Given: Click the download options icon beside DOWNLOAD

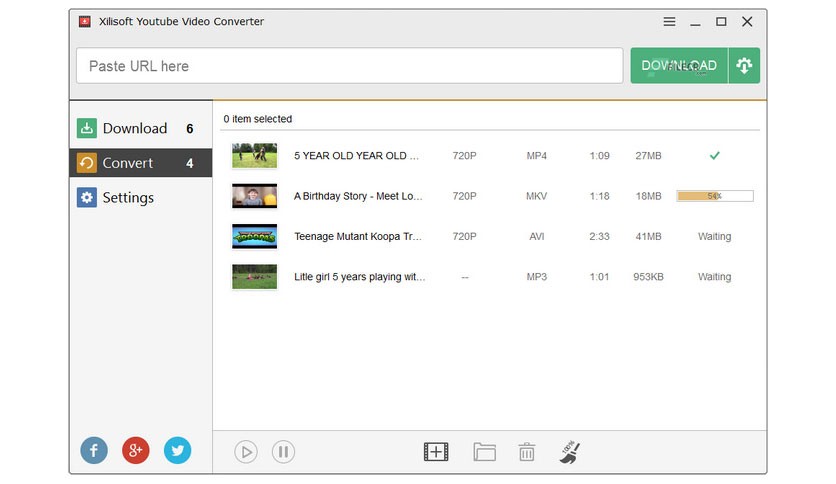Looking at the screenshot, I should [x=744, y=66].
